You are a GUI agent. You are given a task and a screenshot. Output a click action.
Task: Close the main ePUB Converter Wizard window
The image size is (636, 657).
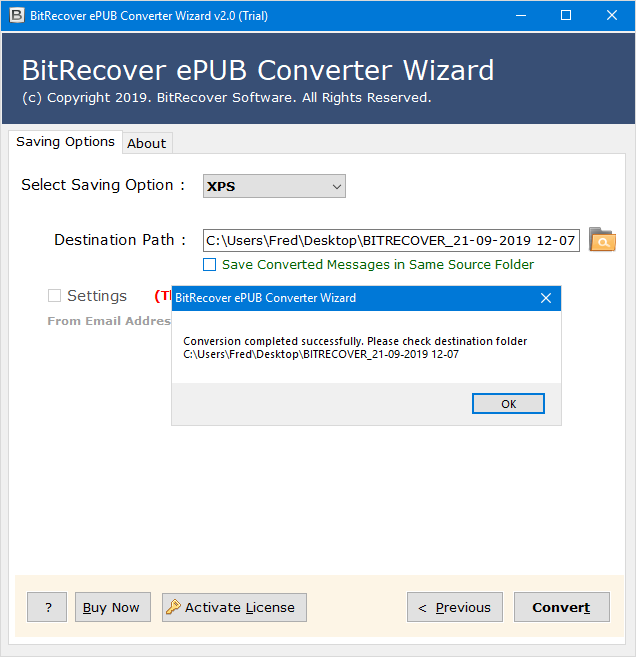click(612, 16)
